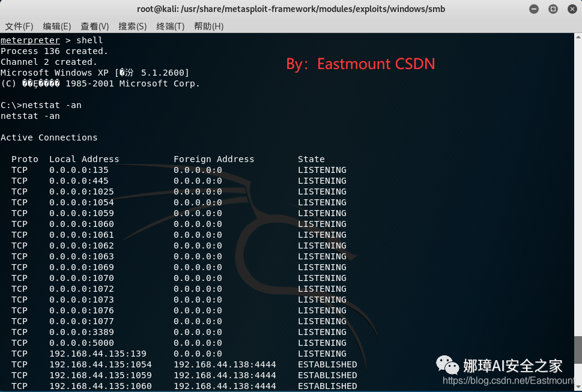Open the 终端(T) menu

(x=171, y=26)
